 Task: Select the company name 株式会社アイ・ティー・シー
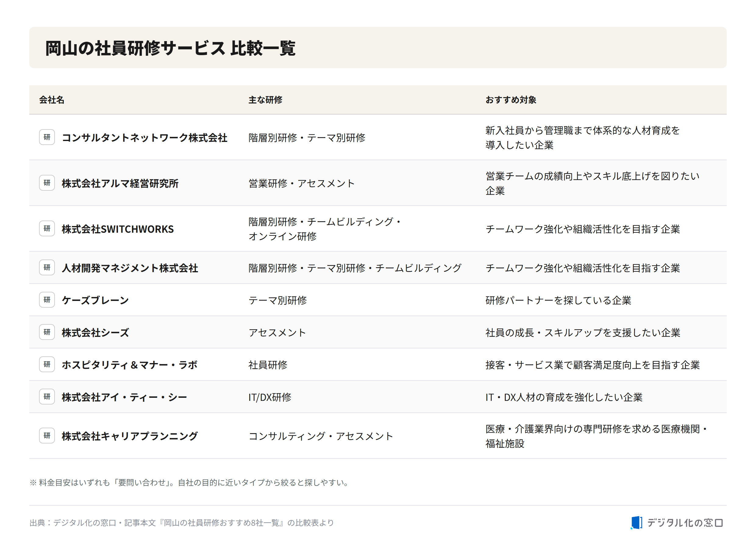click(124, 397)
